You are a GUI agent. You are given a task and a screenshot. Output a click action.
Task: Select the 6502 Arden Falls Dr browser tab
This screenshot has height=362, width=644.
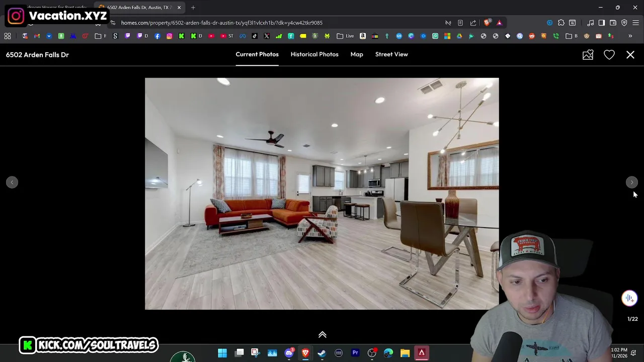click(138, 8)
